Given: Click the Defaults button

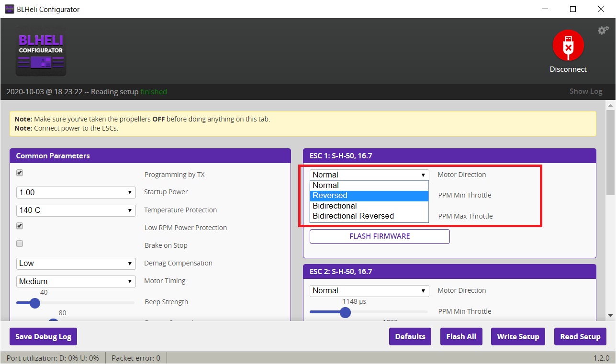Looking at the screenshot, I should tap(410, 336).
